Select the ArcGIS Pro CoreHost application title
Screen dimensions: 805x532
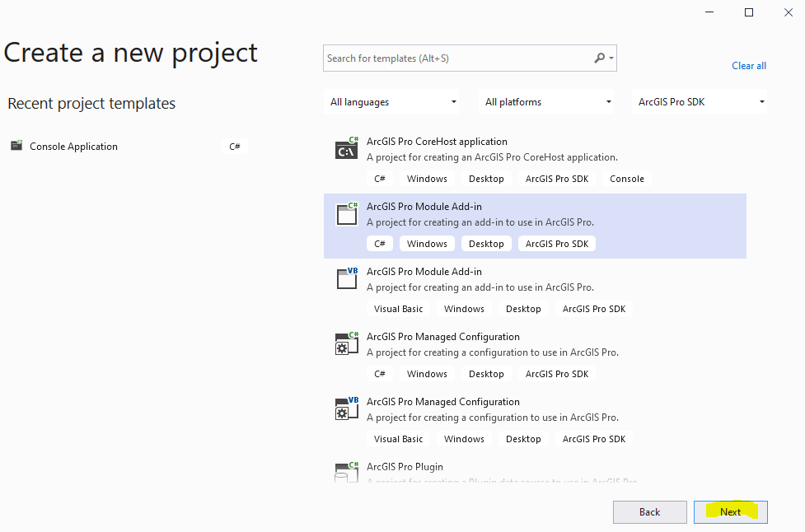click(437, 142)
